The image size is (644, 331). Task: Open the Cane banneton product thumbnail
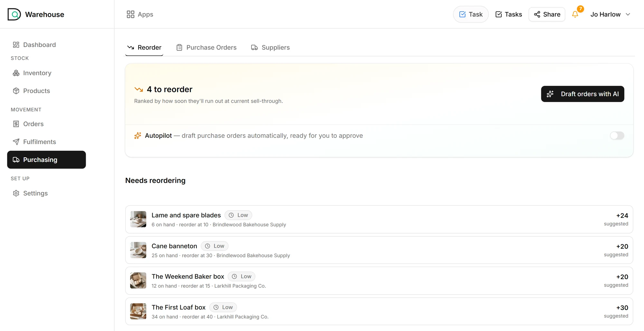(x=138, y=250)
